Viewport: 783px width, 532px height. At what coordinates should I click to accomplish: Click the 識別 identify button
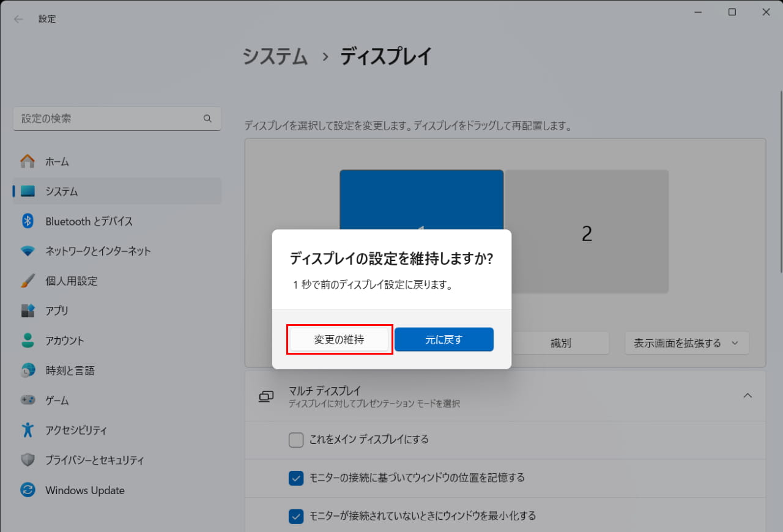561,343
